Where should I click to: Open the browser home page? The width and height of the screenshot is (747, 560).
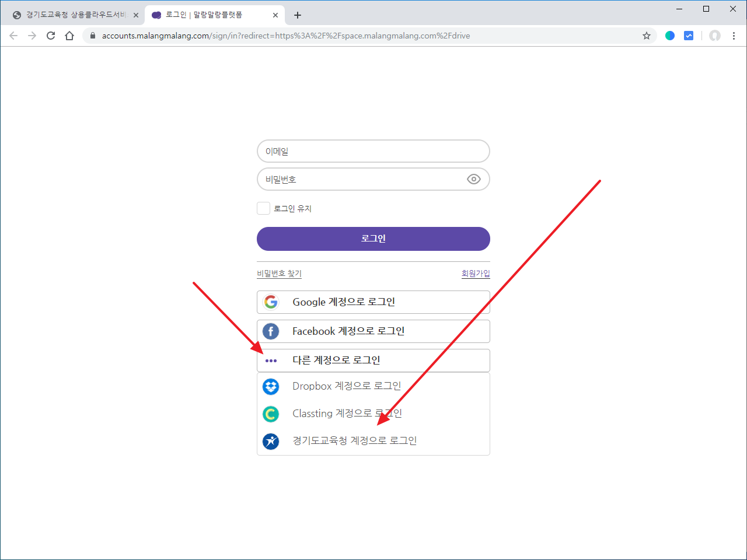(69, 36)
